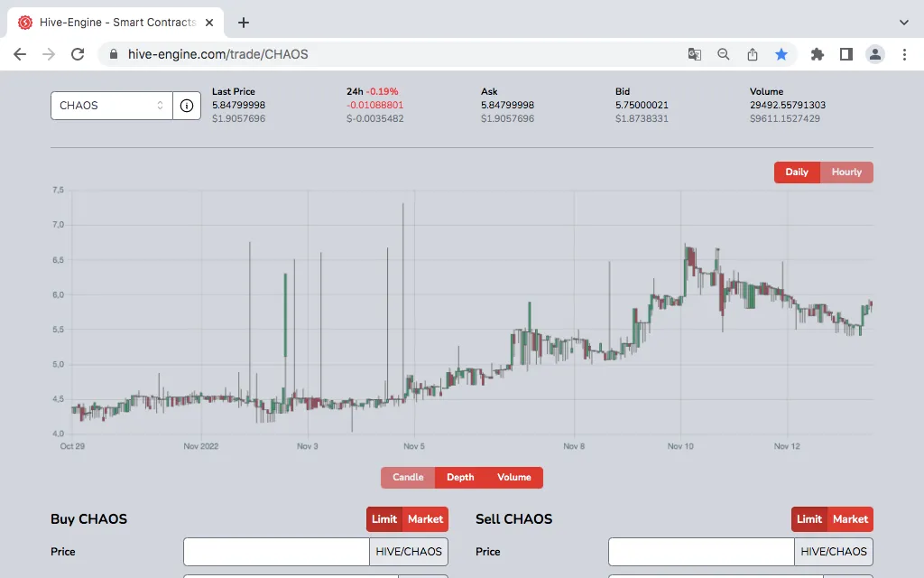Open the browser side panel
Image resolution: width=924 pixels, height=578 pixels.
point(846,54)
